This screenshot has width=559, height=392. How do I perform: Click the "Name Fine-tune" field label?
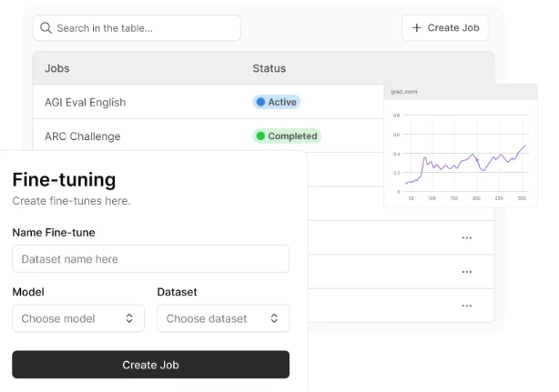pos(54,232)
